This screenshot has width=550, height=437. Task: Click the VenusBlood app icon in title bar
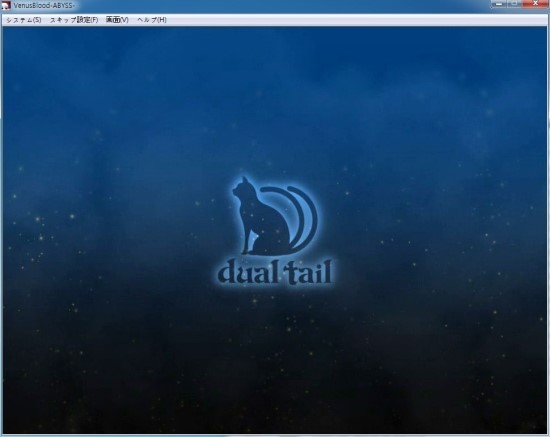[6, 5]
